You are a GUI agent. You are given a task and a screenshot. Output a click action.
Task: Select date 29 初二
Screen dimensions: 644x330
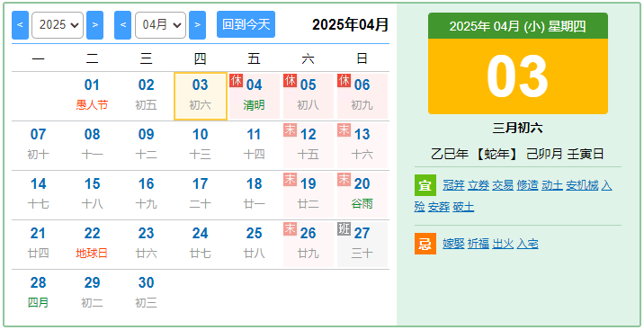coord(92,293)
